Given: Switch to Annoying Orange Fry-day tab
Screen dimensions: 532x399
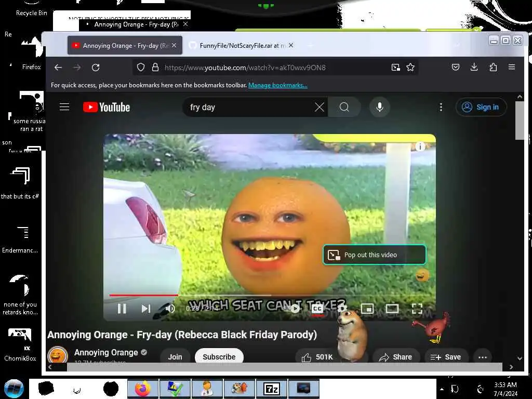Looking at the screenshot, I should click(125, 46).
